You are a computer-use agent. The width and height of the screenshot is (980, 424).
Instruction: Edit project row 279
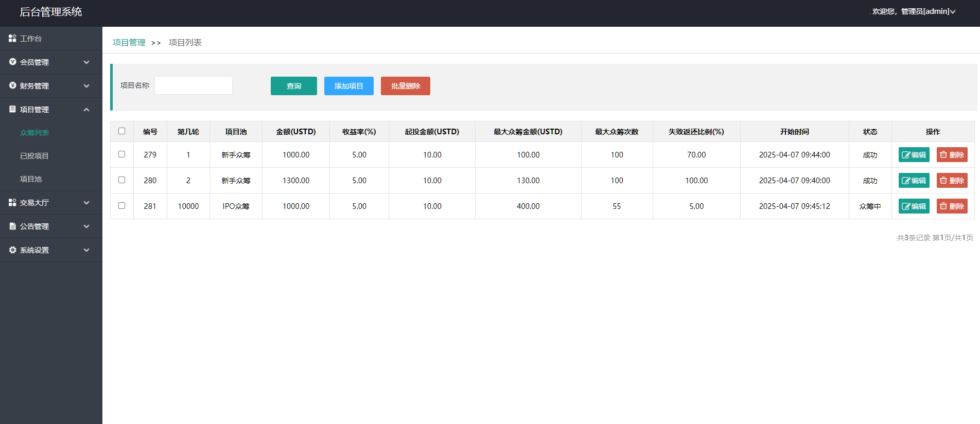(x=914, y=155)
